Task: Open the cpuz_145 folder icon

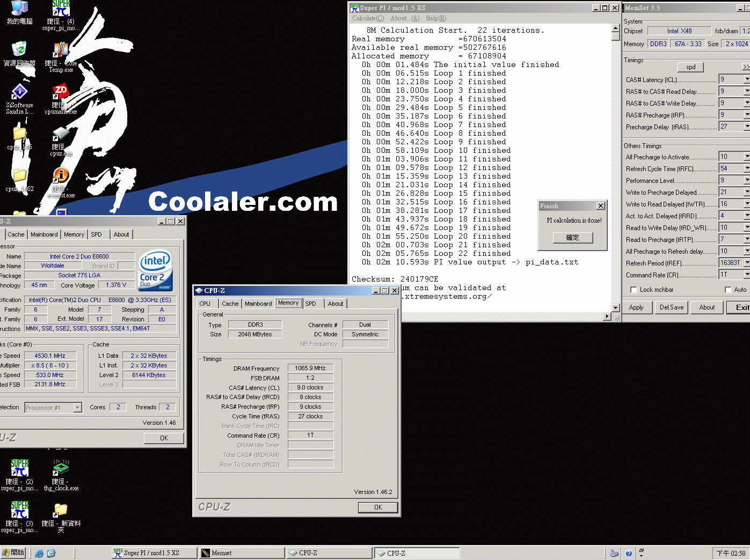Action: (19, 137)
